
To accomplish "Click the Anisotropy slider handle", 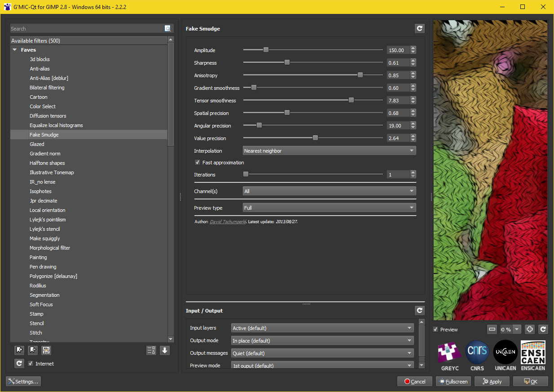I will coord(360,75).
